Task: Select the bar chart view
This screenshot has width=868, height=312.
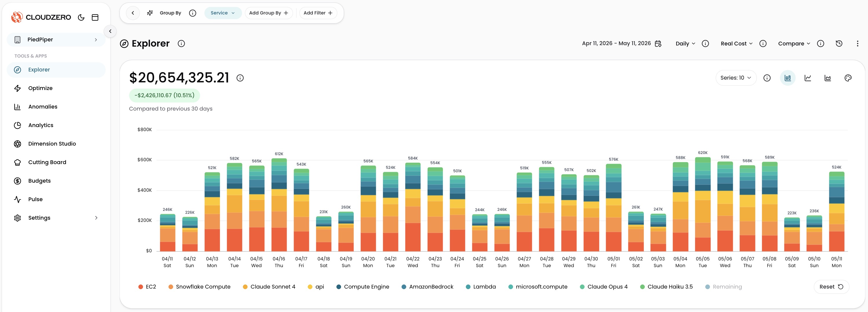Action: [x=788, y=78]
